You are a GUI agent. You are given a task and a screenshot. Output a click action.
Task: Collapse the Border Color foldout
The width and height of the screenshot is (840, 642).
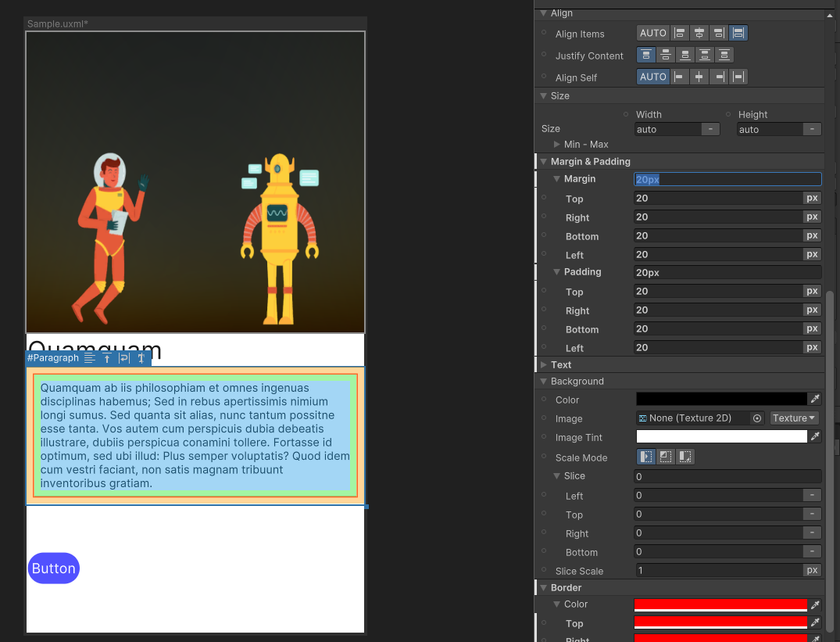tap(556, 604)
